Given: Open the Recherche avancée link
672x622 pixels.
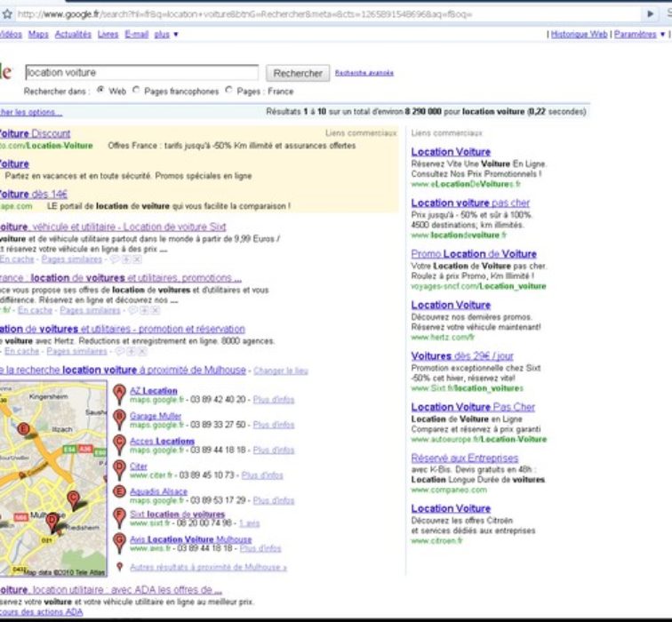Looking at the screenshot, I should [x=364, y=73].
